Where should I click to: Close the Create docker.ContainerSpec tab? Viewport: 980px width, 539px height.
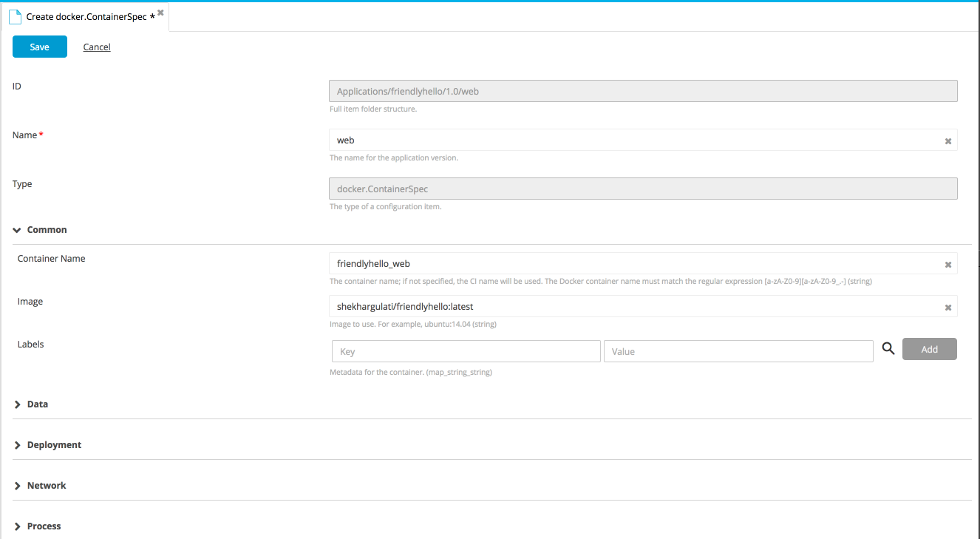[160, 13]
